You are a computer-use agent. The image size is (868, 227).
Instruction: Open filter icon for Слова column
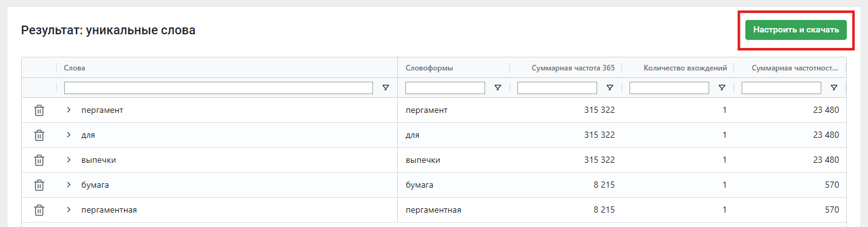coord(385,88)
